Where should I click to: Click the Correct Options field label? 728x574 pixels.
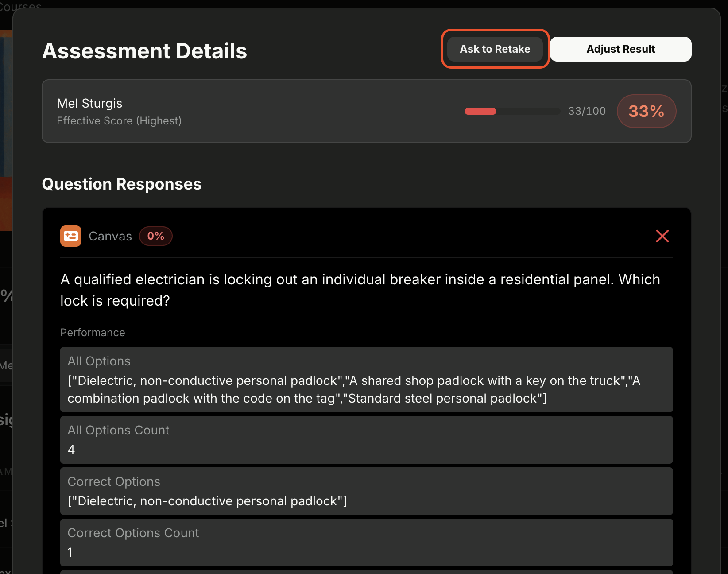click(114, 482)
